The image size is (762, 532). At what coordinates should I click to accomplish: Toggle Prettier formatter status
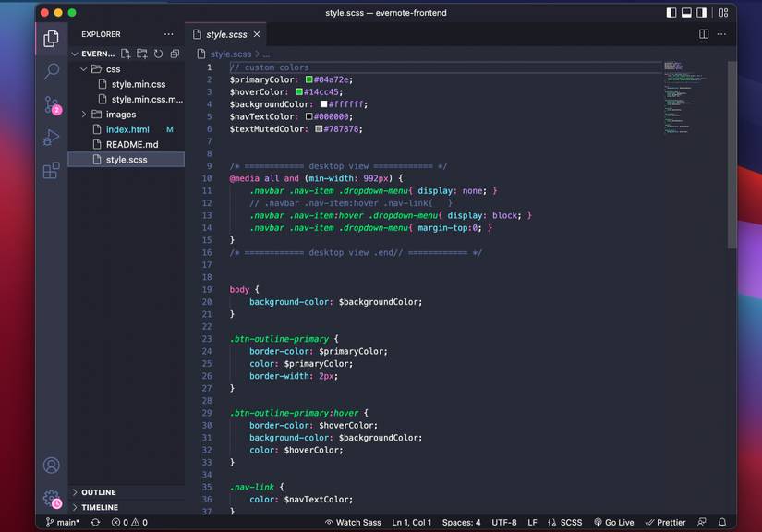(665, 522)
